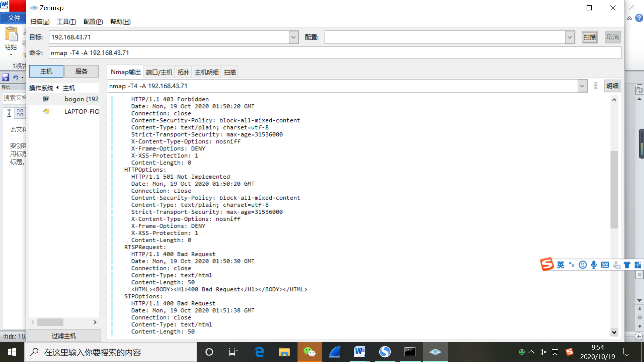Open the 工具(T) menu

pyautogui.click(x=66, y=22)
